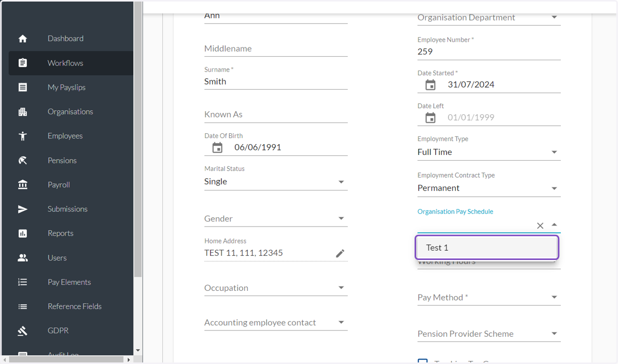Click sidebar horizontal scroll-right arrow

[x=129, y=359]
